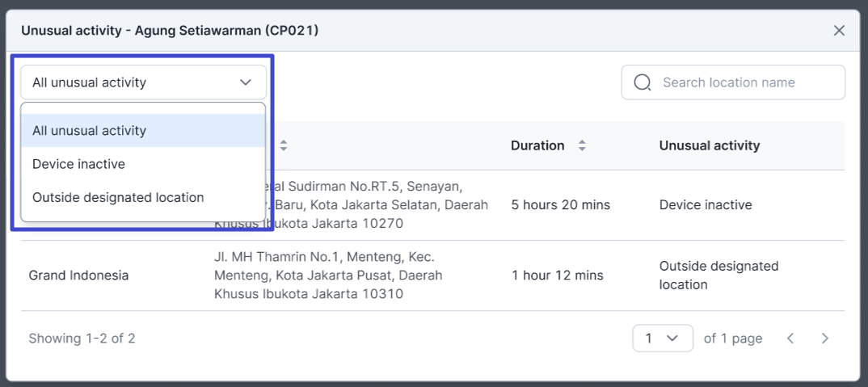The image size is (868, 387).
Task: Click the sort arrows left of Duration column
Action: [284, 146]
